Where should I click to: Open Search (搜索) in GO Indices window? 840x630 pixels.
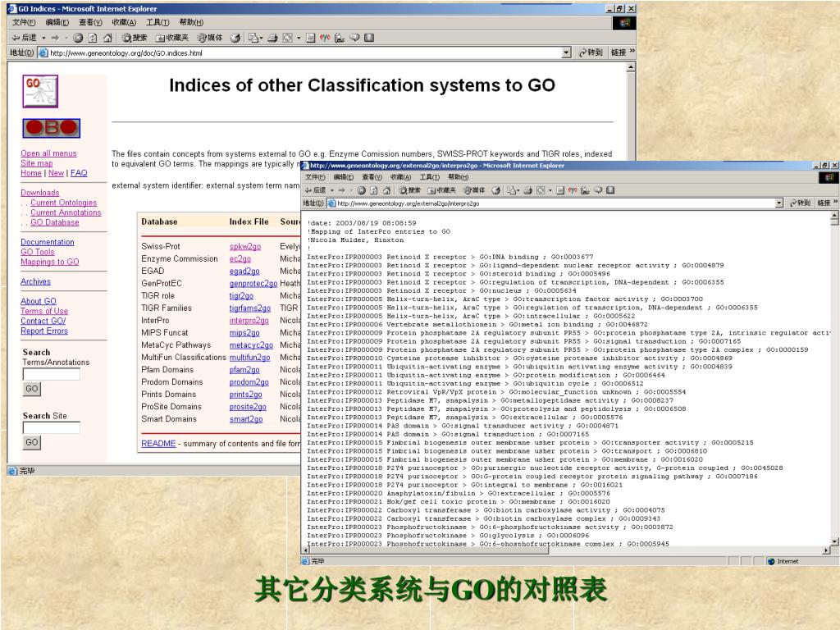[x=135, y=38]
